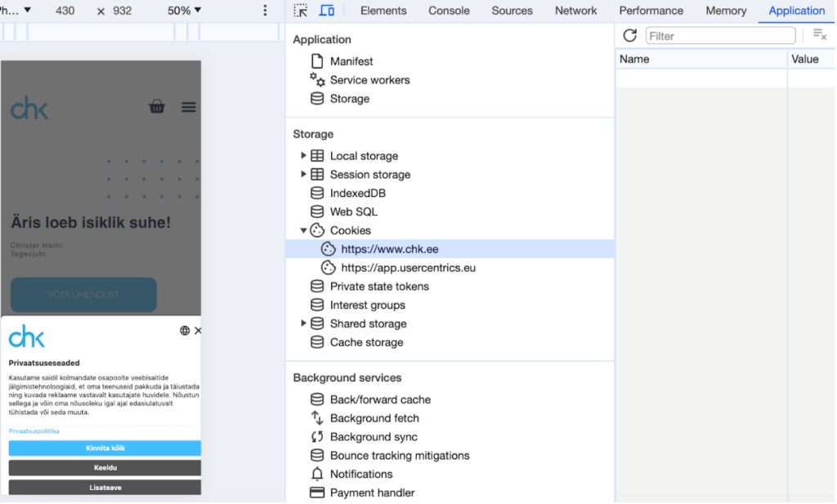Open the device selection dropdown
This screenshot has height=504, width=837.
point(16,11)
